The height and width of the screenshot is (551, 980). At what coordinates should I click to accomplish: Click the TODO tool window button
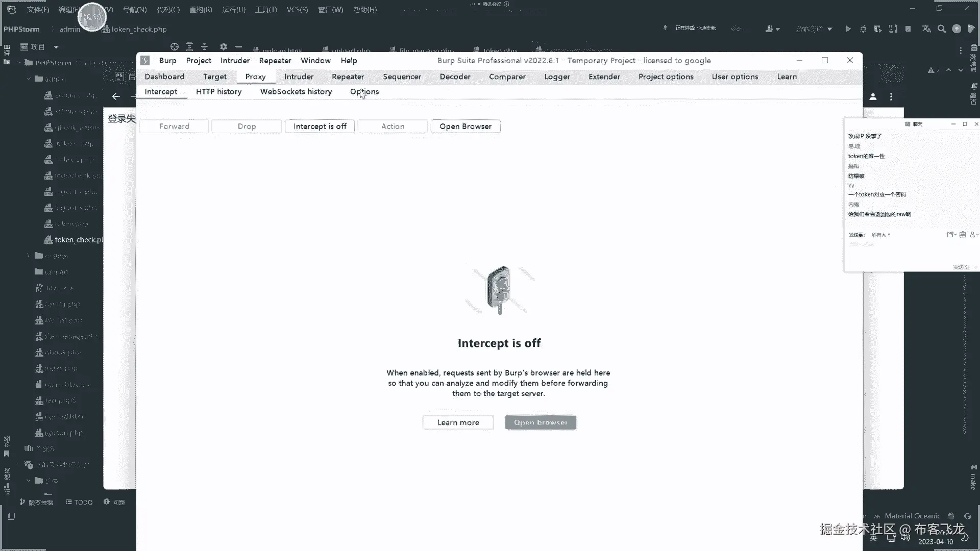pyautogui.click(x=79, y=502)
